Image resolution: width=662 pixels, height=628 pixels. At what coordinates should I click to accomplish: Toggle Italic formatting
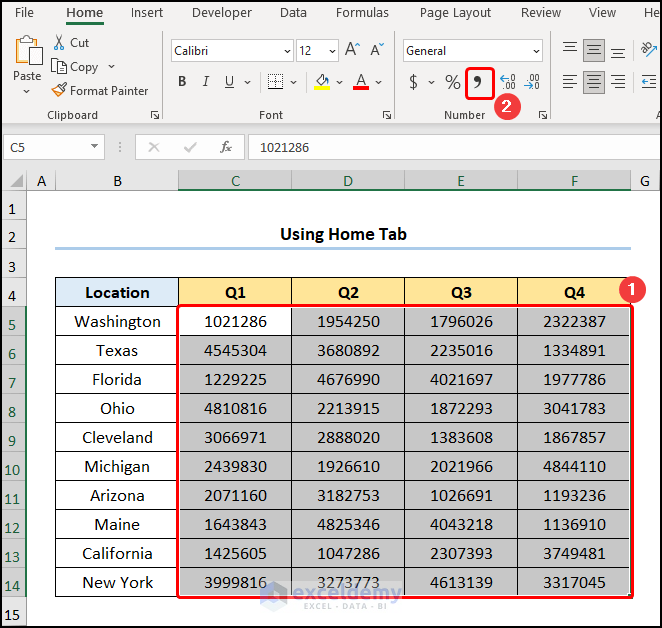coord(206,82)
